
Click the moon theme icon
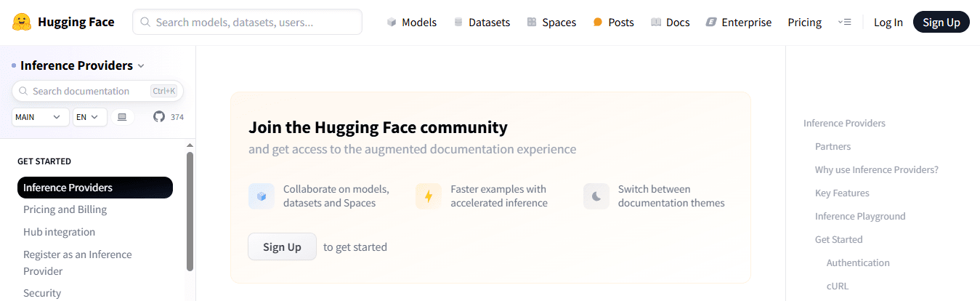click(x=596, y=196)
